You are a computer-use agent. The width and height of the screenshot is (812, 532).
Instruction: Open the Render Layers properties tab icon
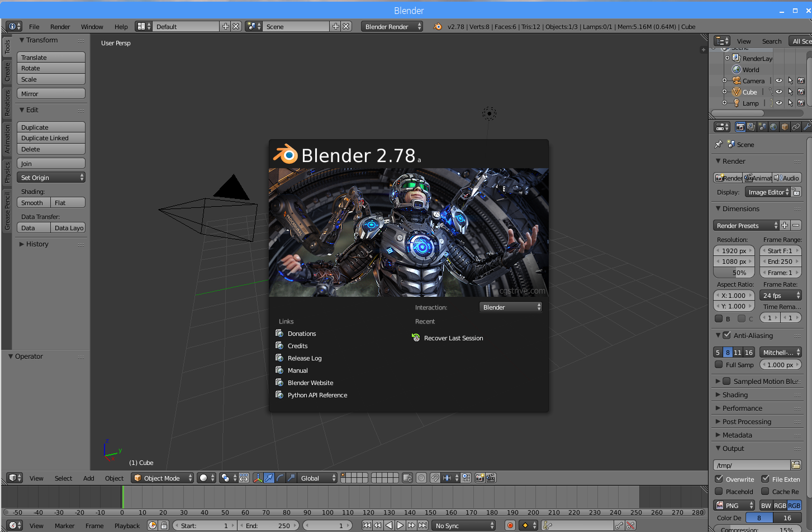(x=751, y=127)
